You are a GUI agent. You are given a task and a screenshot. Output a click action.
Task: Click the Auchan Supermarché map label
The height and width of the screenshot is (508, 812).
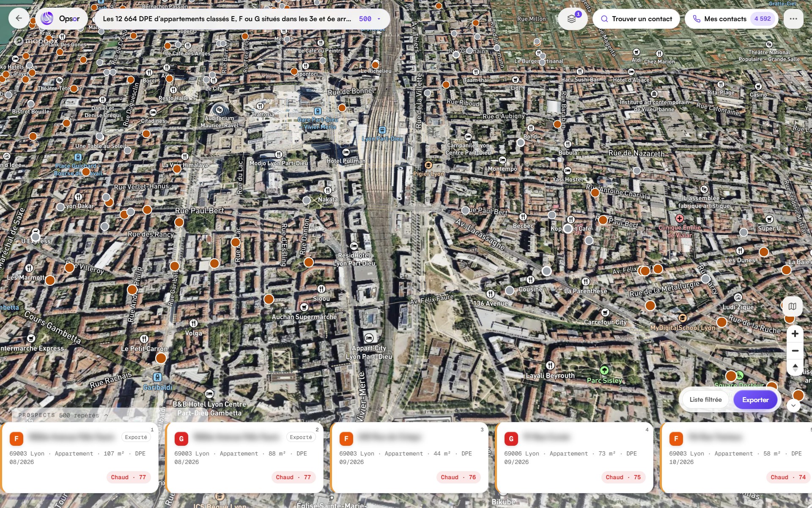tap(304, 317)
